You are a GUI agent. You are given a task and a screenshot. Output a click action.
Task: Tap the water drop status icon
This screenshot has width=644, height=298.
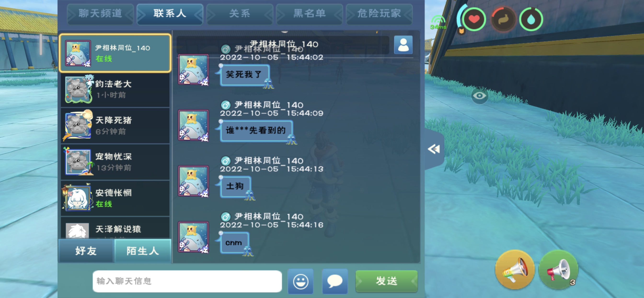point(531,19)
